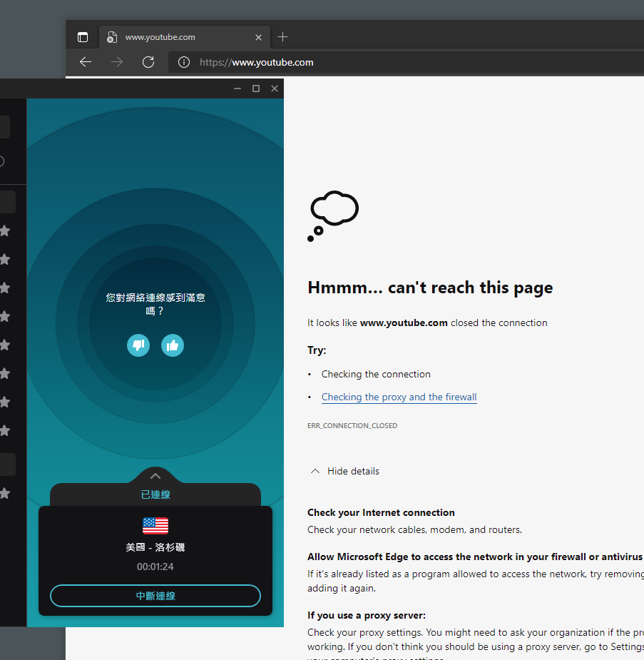Open Checking the proxy and the firewall link
Screen dimensions: 644x660
pyautogui.click(x=399, y=397)
